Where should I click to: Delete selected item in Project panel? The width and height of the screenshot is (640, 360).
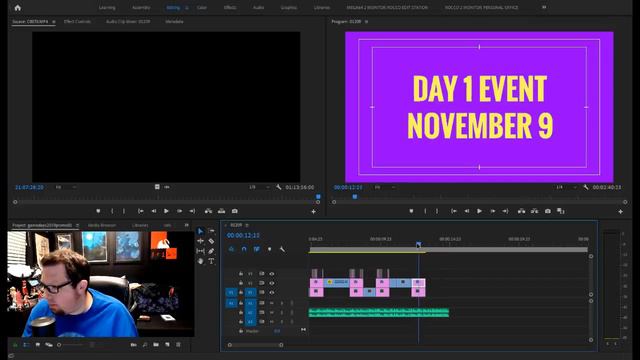178,345
